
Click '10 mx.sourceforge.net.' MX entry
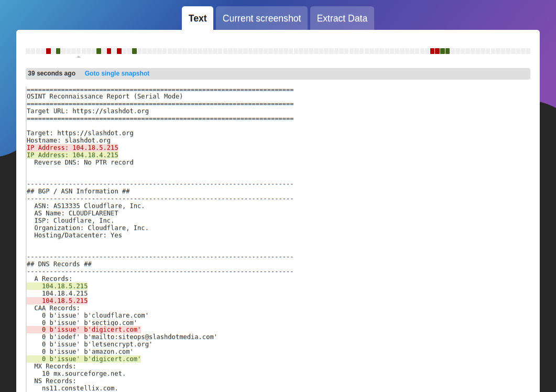84,374
